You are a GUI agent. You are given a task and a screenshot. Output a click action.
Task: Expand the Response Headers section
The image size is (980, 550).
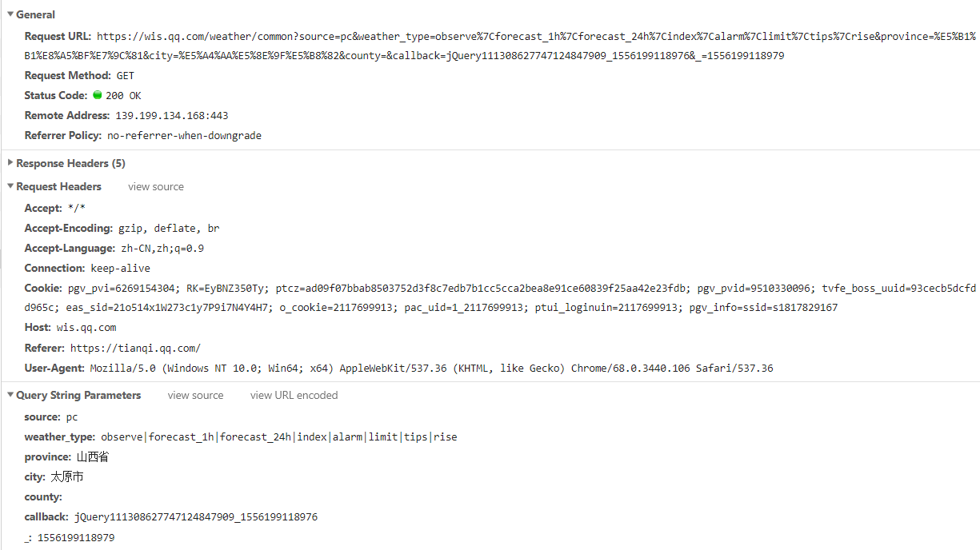pyautogui.click(x=10, y=163)
